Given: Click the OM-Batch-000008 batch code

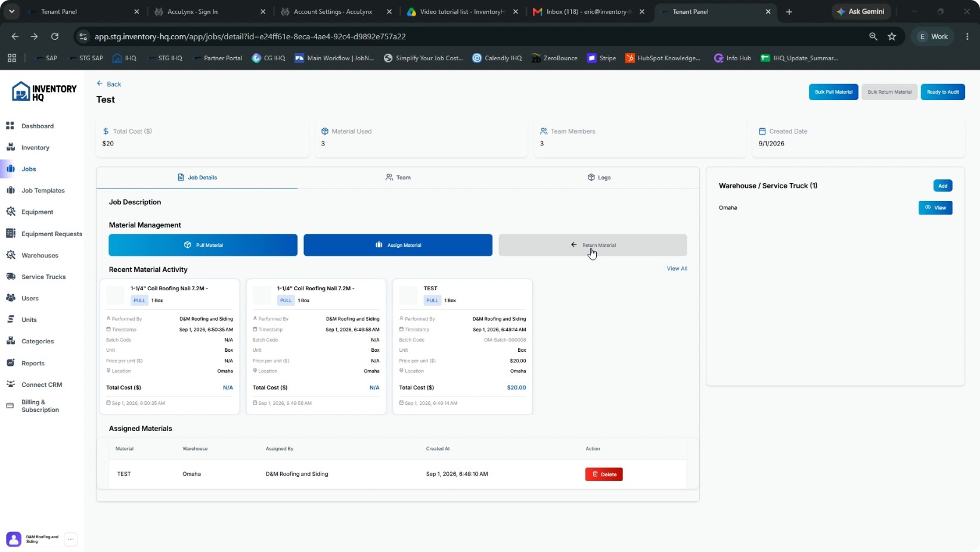Looking at the screenshot, I should pos(505,340).
